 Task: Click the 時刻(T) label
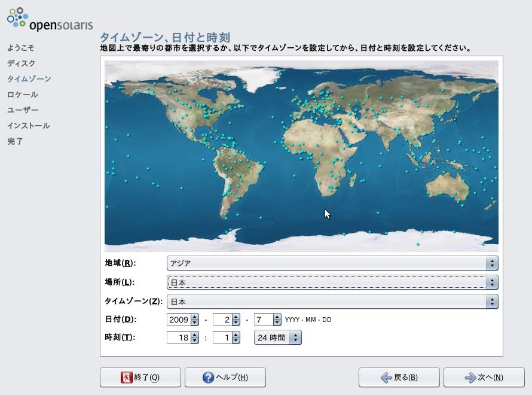[x=120, y=338]
